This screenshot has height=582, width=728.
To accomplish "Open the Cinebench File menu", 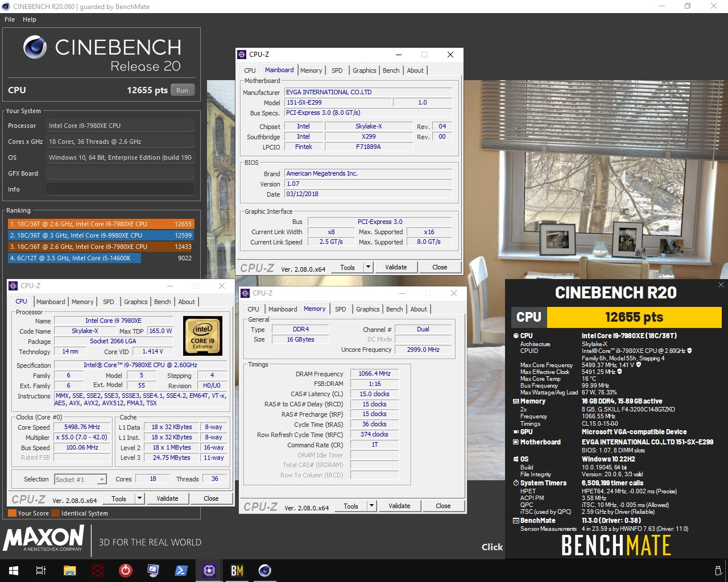I will click(10, 19).
